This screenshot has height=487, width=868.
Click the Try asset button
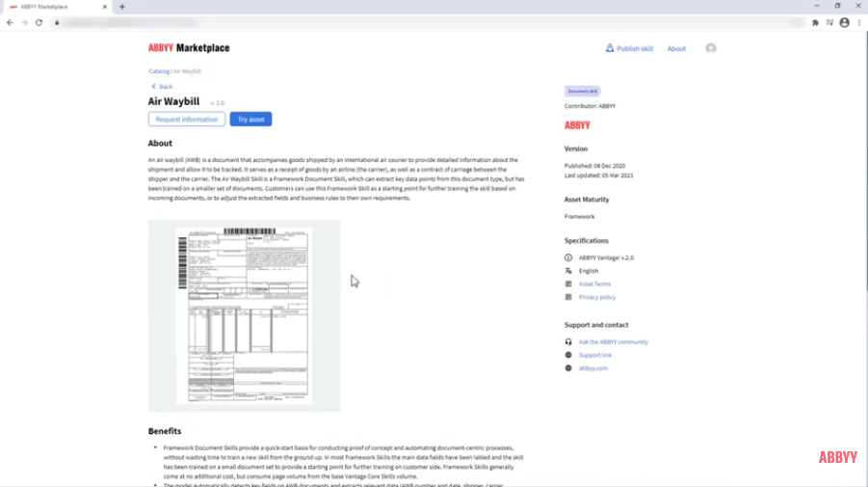250,120
